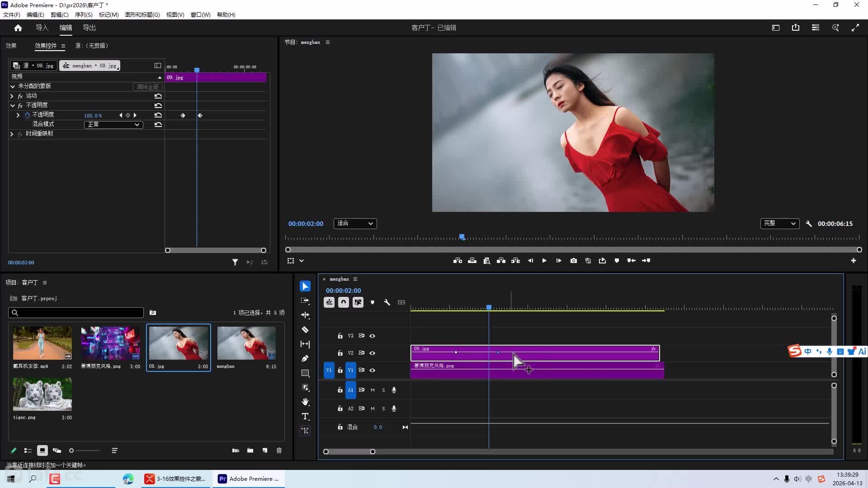Open timeline display settings wrench
Screen dimensions: 868x488
(x=387, y=303)
